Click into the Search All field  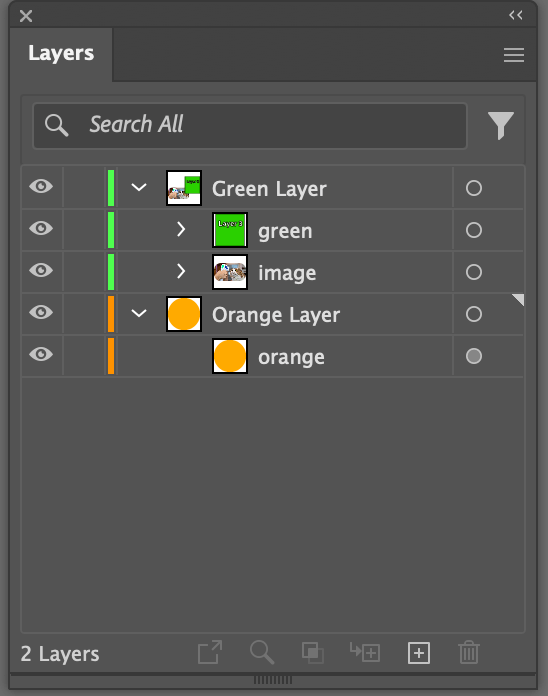(x=250, y=126)
